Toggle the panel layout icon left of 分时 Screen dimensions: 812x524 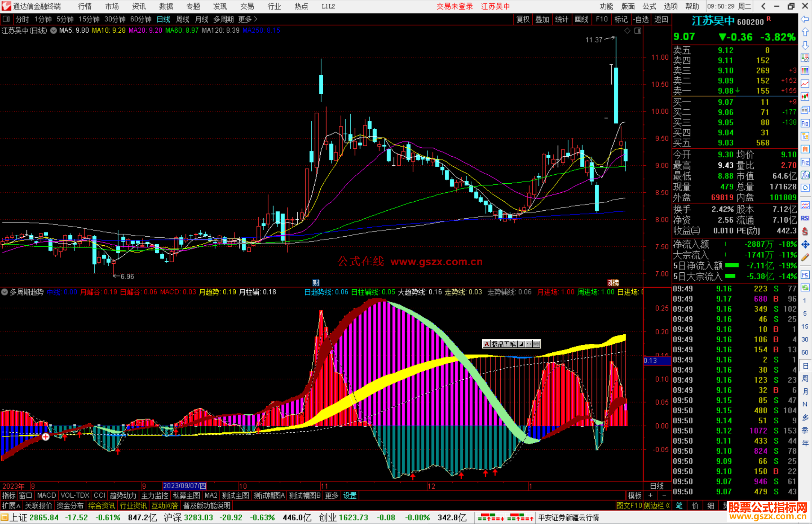[x=6, y=19]
